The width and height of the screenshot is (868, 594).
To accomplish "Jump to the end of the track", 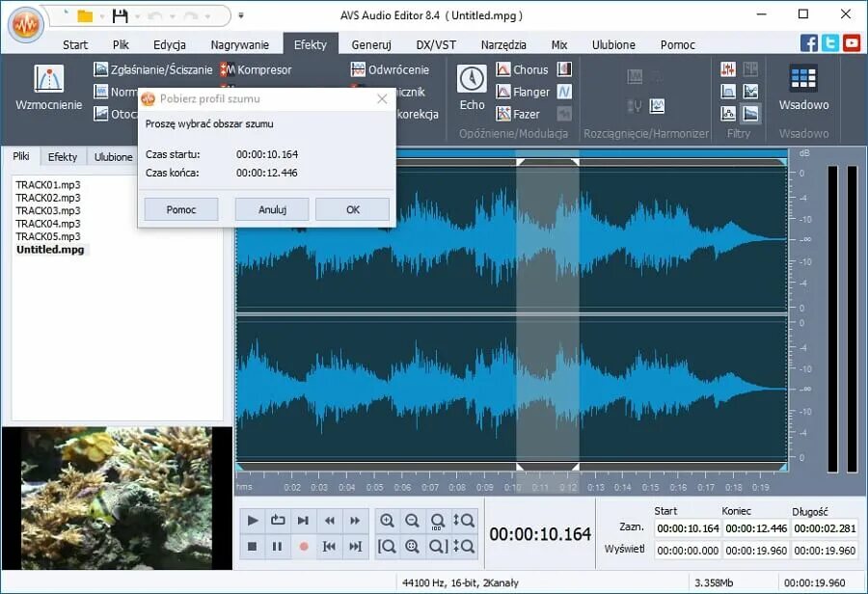I will coord(355,547).
